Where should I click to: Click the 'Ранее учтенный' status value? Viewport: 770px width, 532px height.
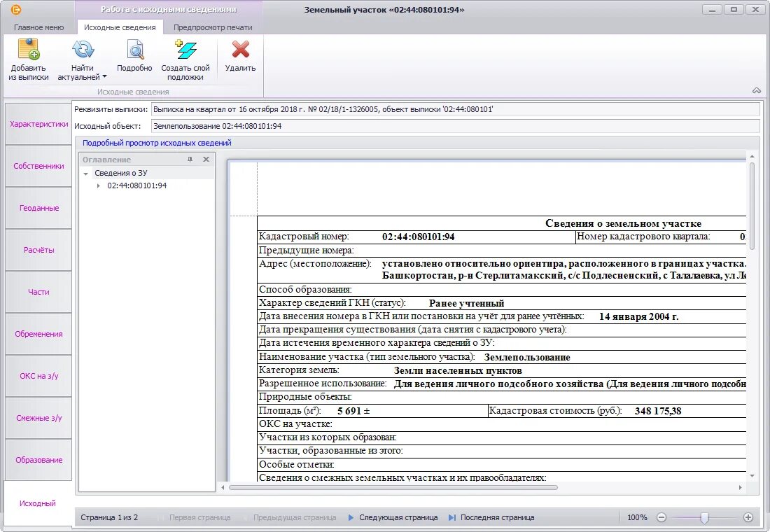pos(466,304)
